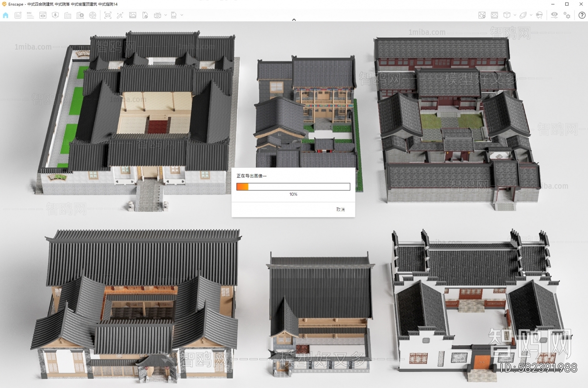
Task: Toggle the feedback notes panel icon
Action: click(18, 15)
